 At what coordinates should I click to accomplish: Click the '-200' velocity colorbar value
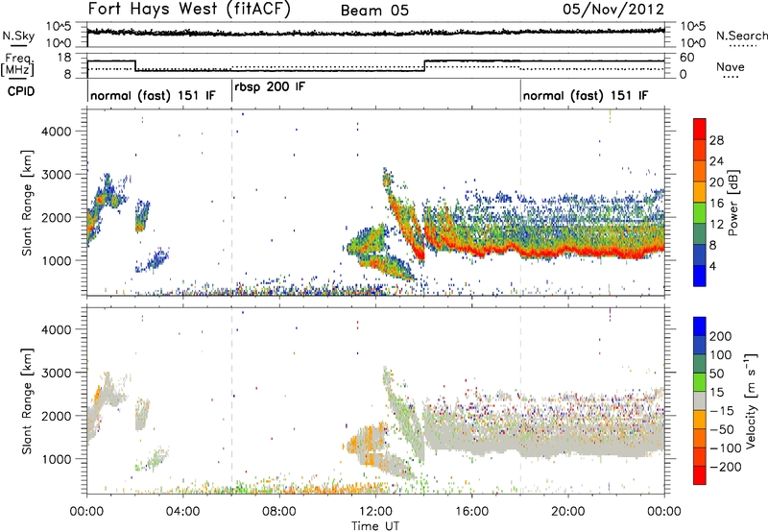coord(726,467)
